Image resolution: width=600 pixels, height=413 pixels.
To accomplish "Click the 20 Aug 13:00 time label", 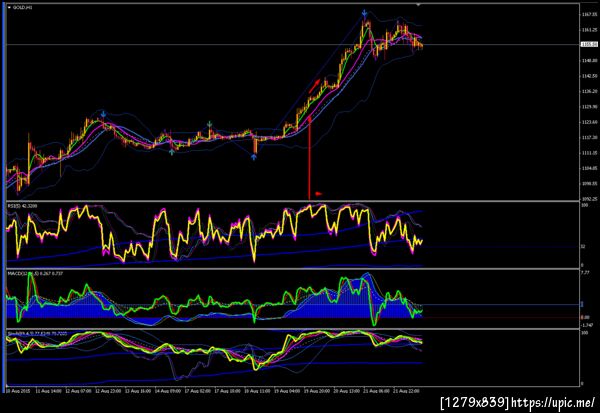I will (347, 391).
